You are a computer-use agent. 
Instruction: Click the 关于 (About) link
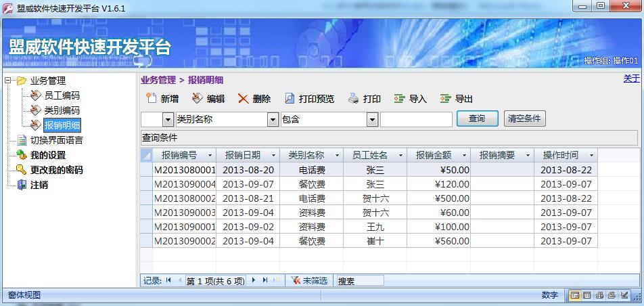tap(632, 79)
